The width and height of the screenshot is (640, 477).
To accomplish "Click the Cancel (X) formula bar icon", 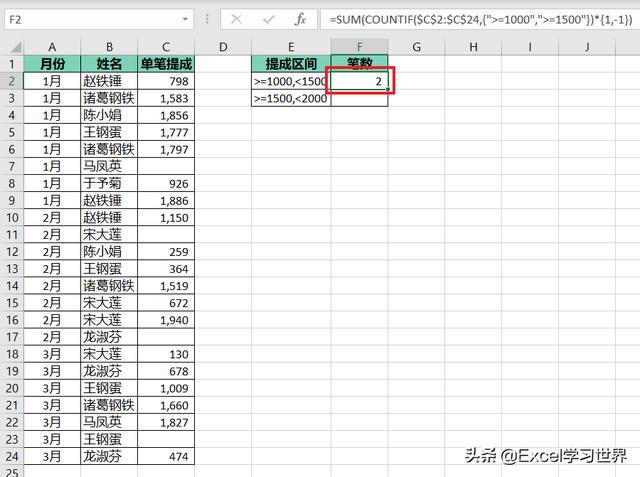I will click(x=236, y=19).
